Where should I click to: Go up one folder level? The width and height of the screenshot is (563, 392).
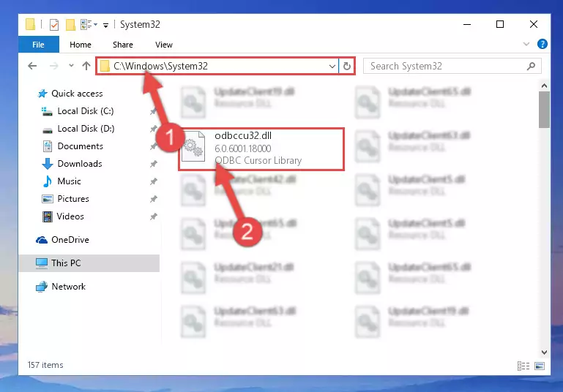86,66
